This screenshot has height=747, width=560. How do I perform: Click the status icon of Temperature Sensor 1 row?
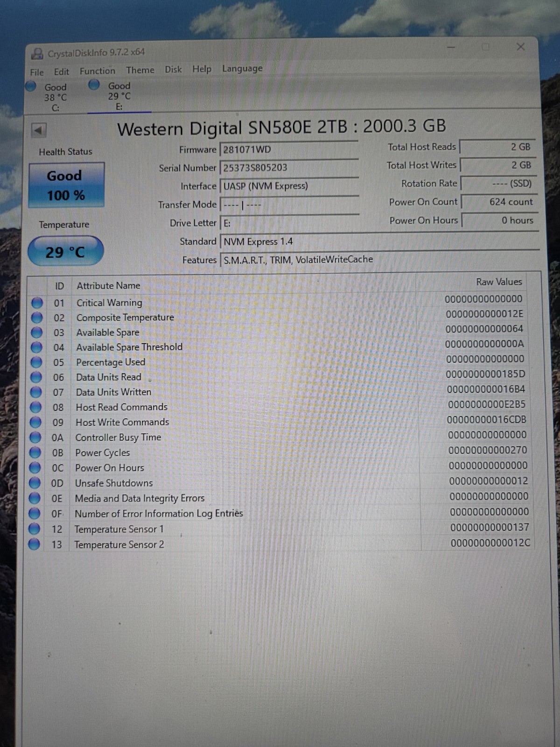pos(34,529)
